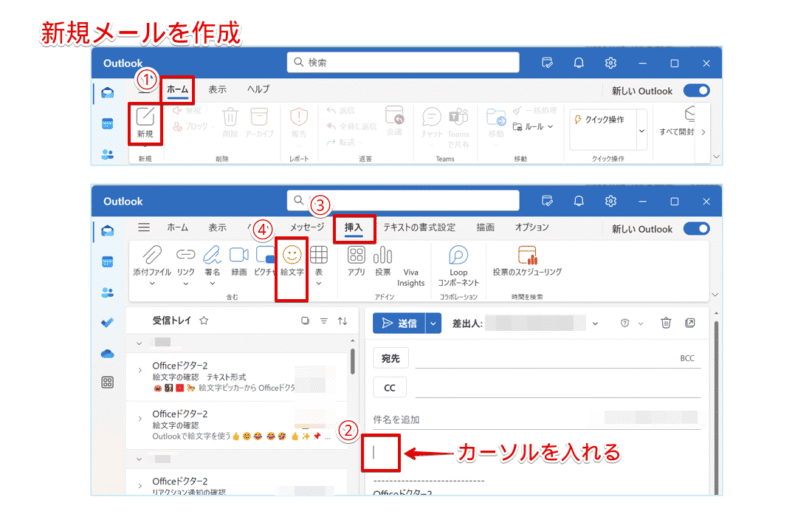Open 表 table dropdown arrow in lower ribbon
Image resolution: width=812 pixels, height=517 pixels.
pos(318,284)
